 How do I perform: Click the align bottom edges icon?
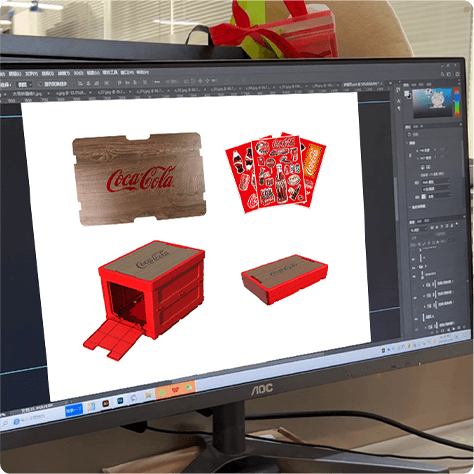[x=135, y=82]
